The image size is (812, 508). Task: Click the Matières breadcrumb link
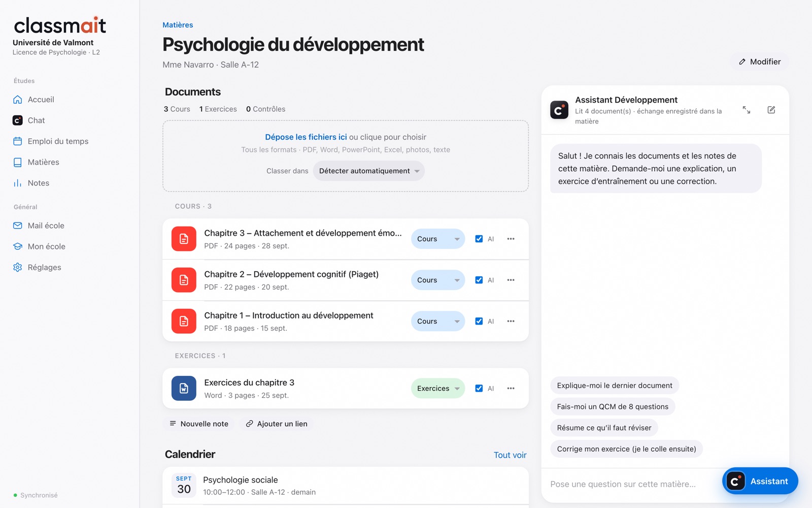[x=178, y=25]
